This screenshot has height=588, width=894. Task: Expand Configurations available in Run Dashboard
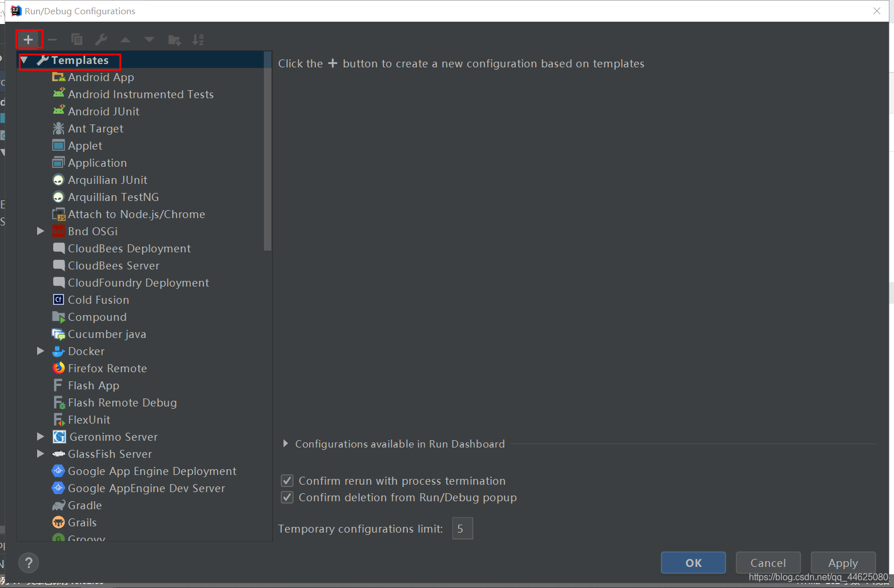[x=286, y=444]
